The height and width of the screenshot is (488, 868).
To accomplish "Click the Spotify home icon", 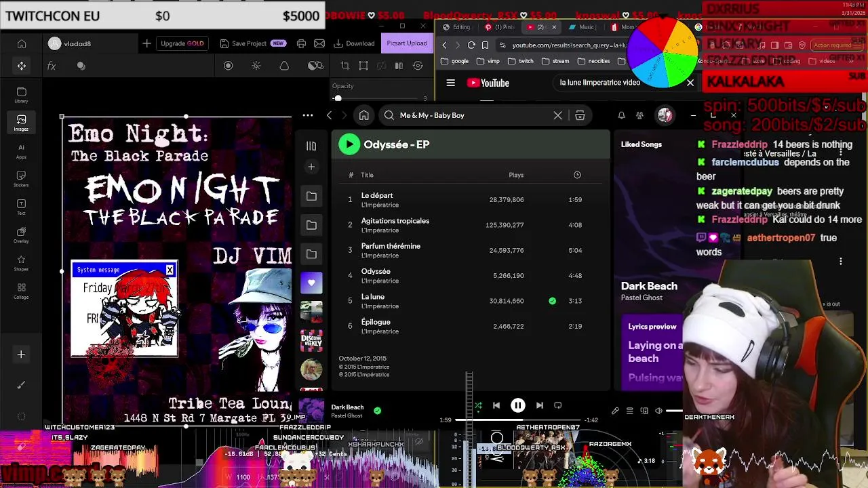I will click(364, 115).
